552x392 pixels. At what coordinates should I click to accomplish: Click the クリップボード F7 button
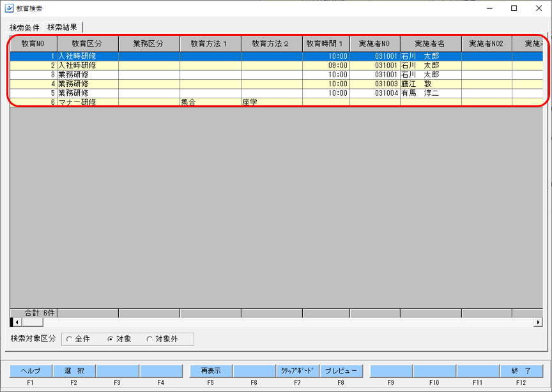[x=298, y=371]
